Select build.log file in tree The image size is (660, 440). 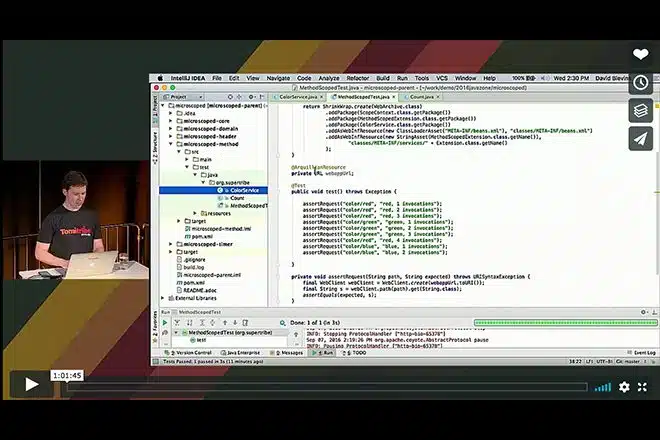pos(192,267)
